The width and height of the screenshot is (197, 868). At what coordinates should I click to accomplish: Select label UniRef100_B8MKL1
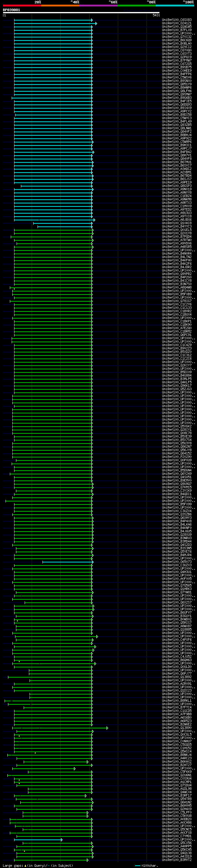point(177,700)
